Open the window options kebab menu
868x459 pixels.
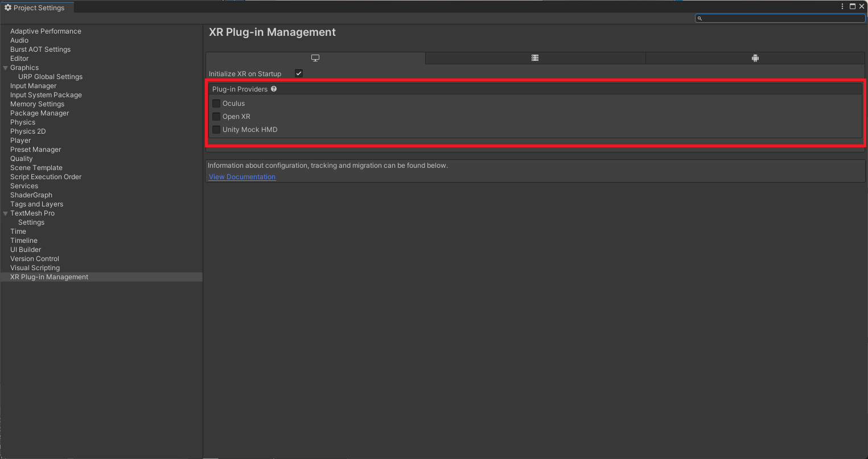pyautogui.click(x=842, y=6)
